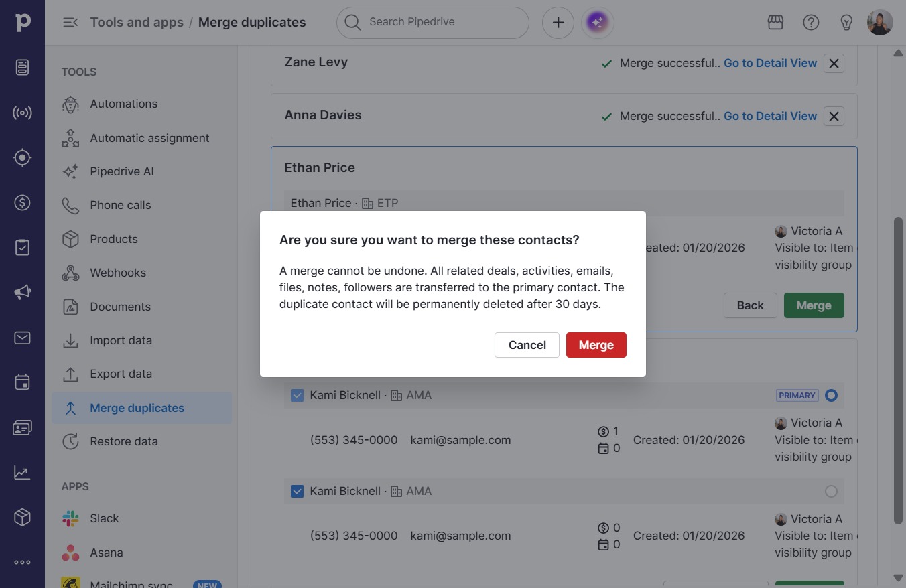Open Products in the Tools sidebar

(x=141, y=239)
